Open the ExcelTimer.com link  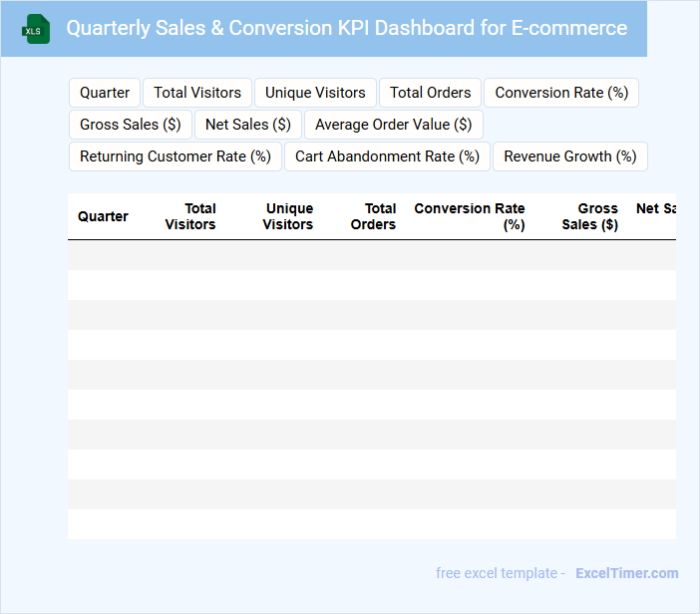[x=627, y=573]
